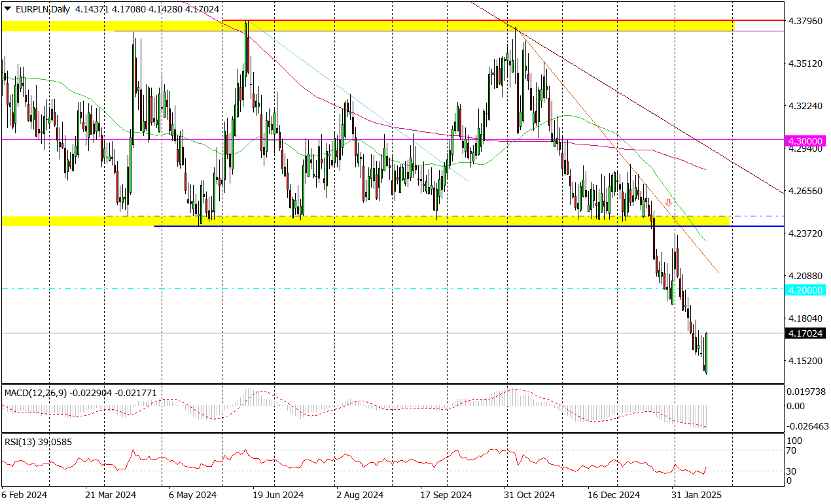831x504 pixels.
Task: Click the triangle icon beside EURPLN,Daily
Action: tap(8, 9)
